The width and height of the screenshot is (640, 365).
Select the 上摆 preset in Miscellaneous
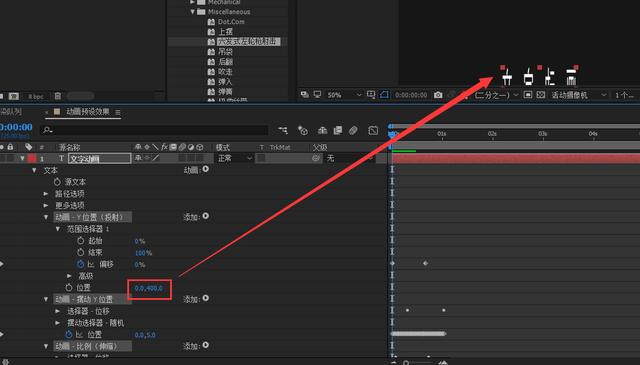[225, 31]
